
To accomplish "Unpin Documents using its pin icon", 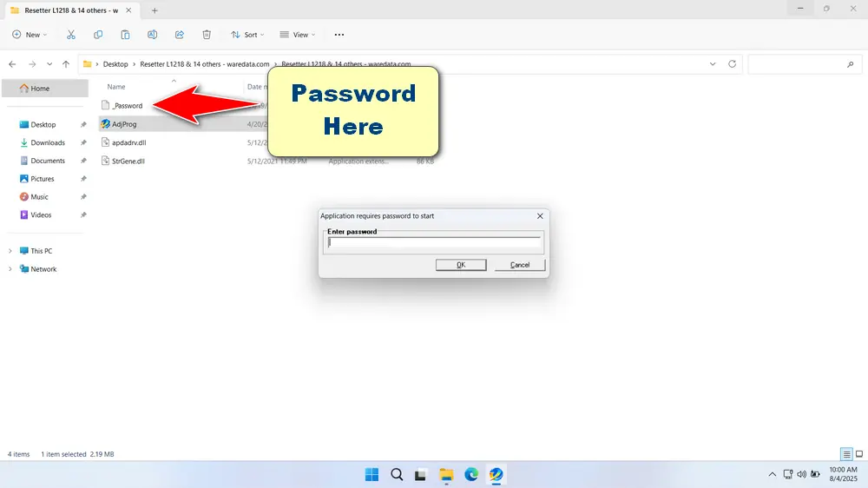I will 83,161.
